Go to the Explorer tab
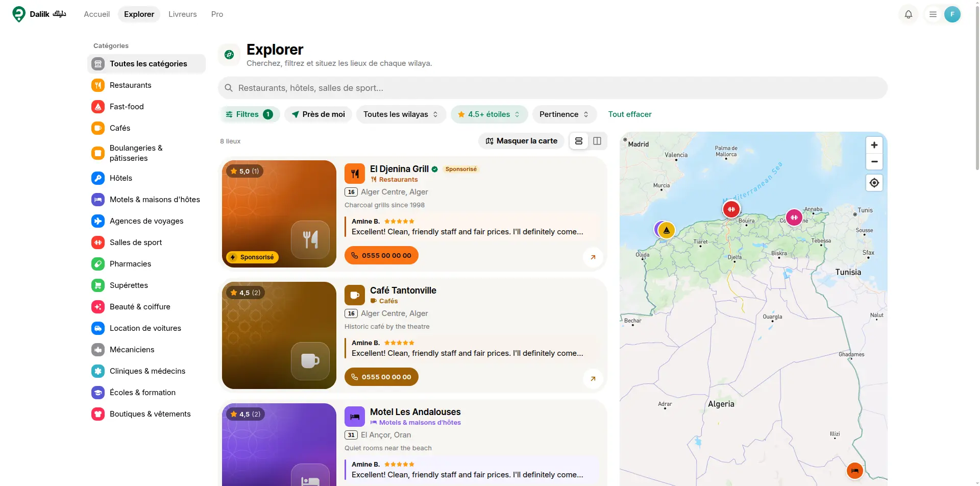This screenshot has height=486, width=980. click(x=139, y=14)
